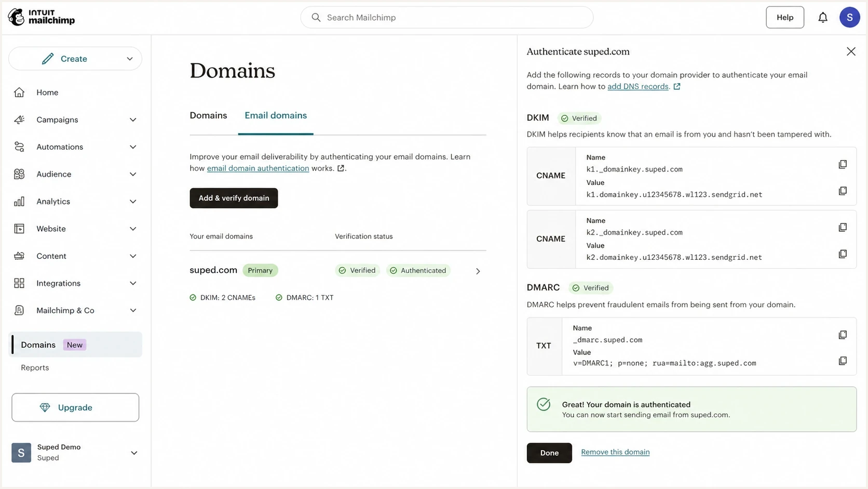
Task: Open the Suped Demo account switcher chevron
Action: [134, 453]
